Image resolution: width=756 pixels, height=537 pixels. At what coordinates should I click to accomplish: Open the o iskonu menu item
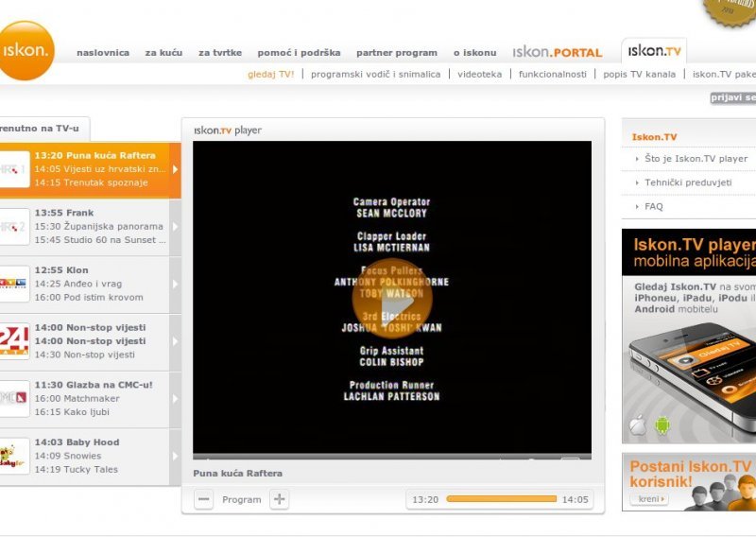pyautogui.click(x=475, y=53)
